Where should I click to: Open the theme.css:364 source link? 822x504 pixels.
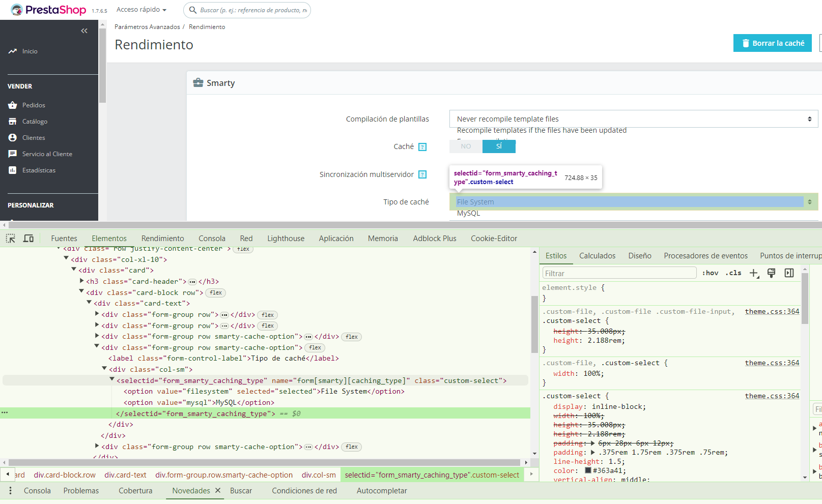pyautogui.click(x=772, y=312)
